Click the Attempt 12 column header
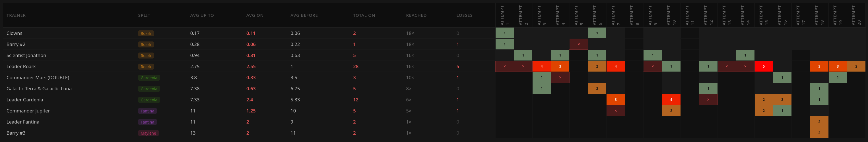This screenshot has width=868, height=142. (708, 15)
